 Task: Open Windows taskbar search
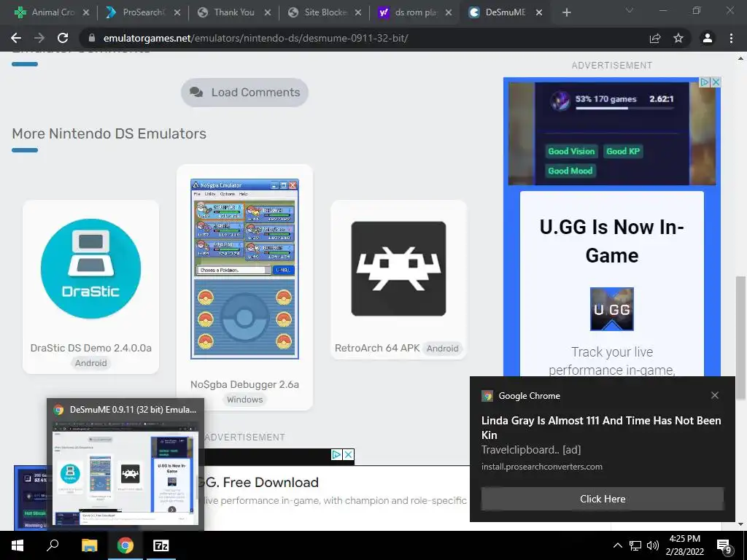coord(53,545)
